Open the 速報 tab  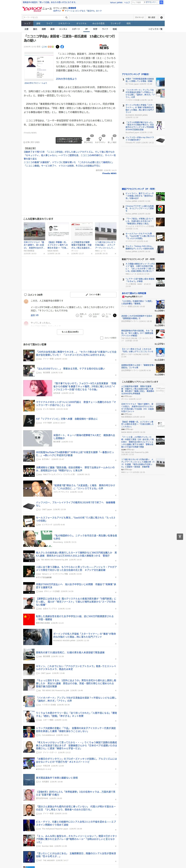pos(38,24)
